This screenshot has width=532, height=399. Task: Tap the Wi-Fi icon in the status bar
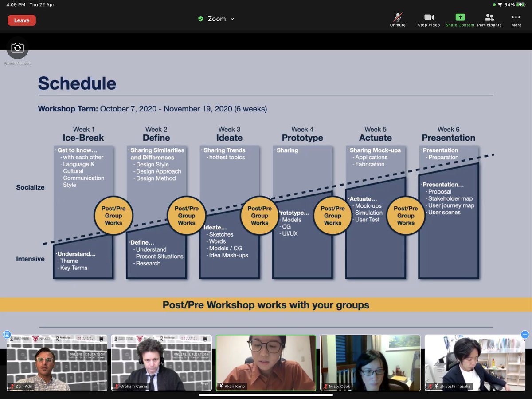pyautogui.click(x=500, y=4)
